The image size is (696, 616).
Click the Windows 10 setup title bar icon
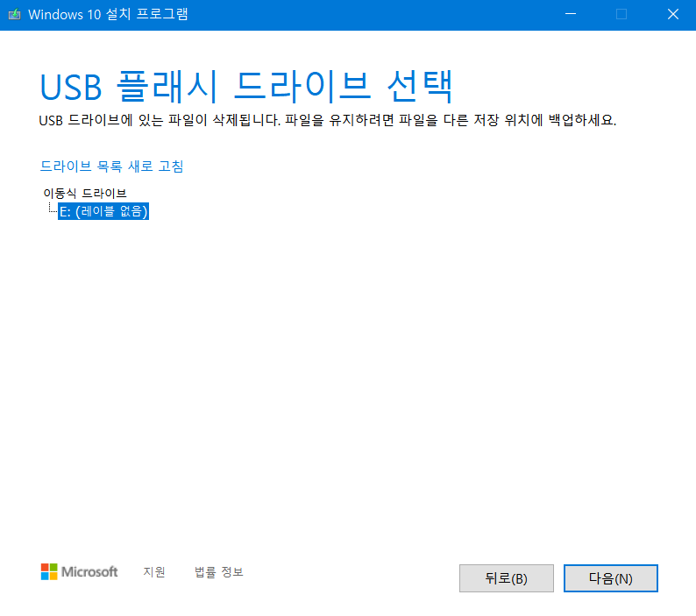(15, 15)
